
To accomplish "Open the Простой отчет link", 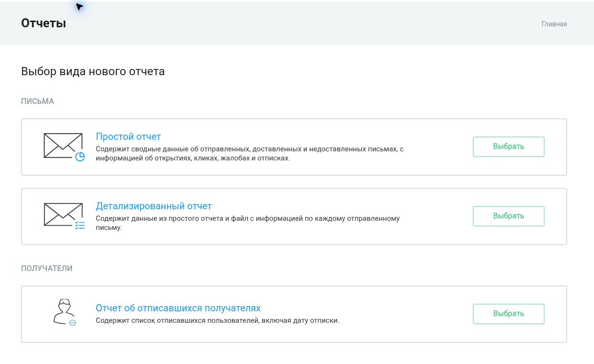I will point(128,136).
